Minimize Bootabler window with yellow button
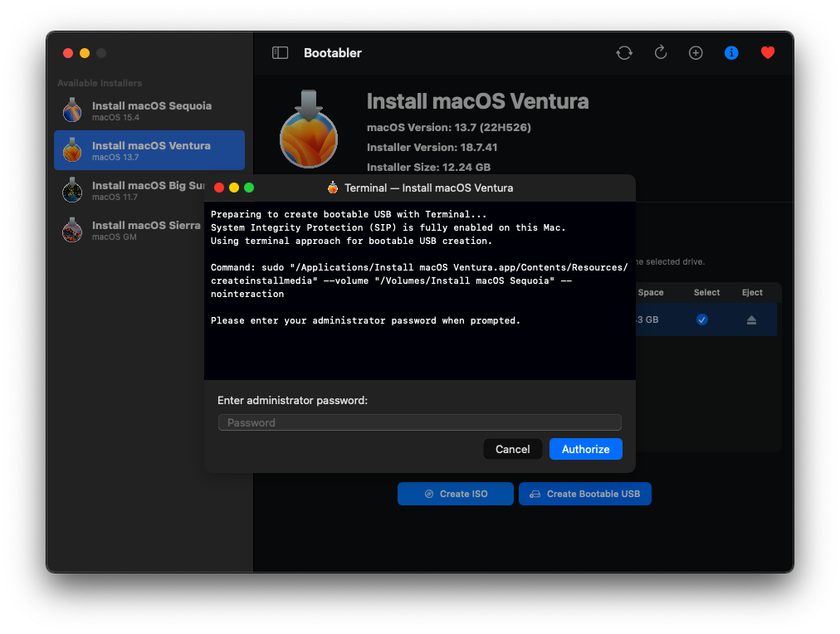Viewport: 840px width, 634px height. [x=85, y=53]
